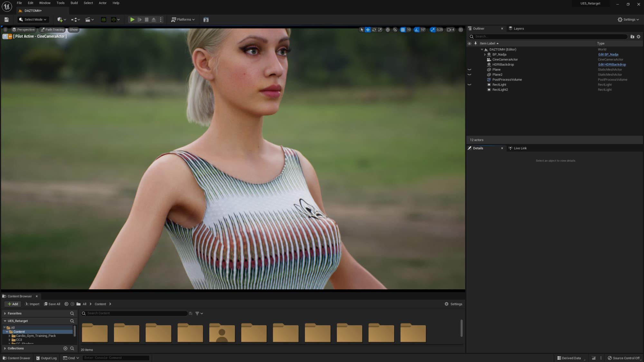Screen dimensions: 644x362
Task: Click Outliner new folder icon
Action: pos(632,37)
